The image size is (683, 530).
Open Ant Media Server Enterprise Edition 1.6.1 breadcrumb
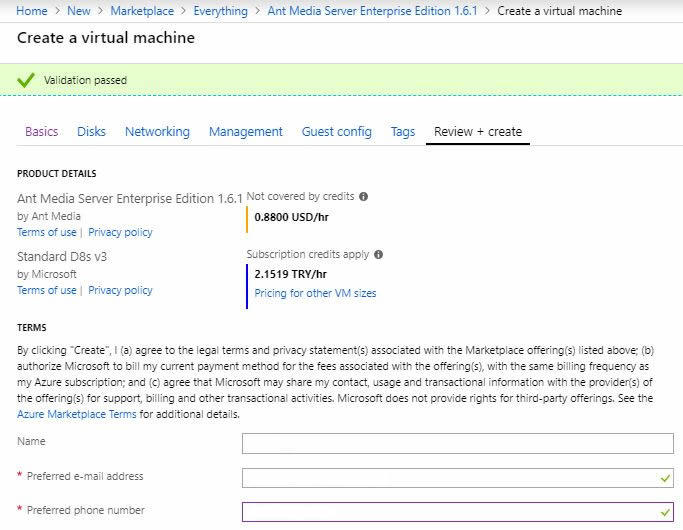372,11
